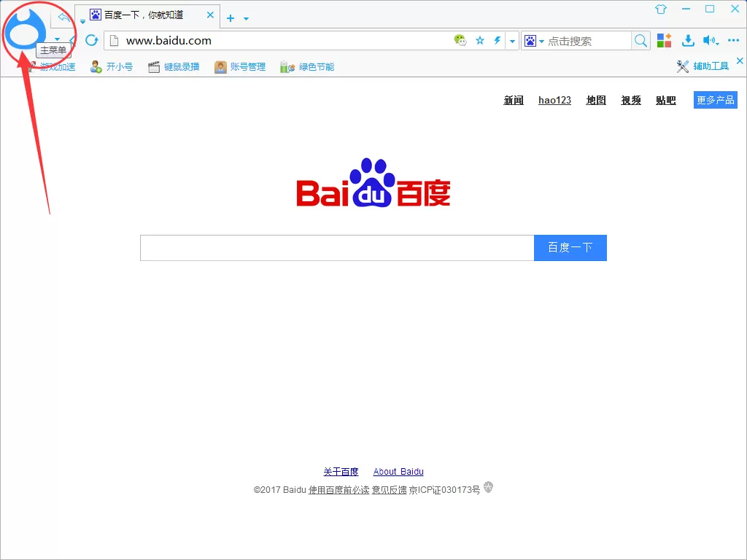Click the magnifier search icon

tap(640, 41)
